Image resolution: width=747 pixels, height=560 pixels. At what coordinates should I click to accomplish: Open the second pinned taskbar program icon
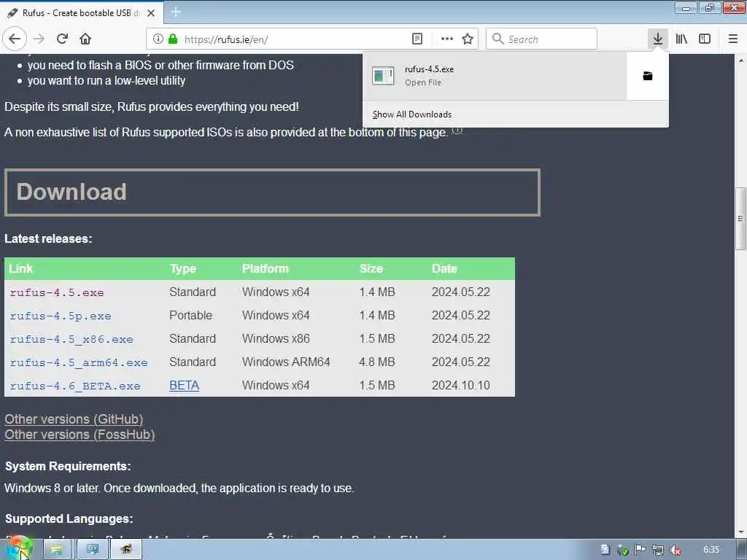pos(92,550)
